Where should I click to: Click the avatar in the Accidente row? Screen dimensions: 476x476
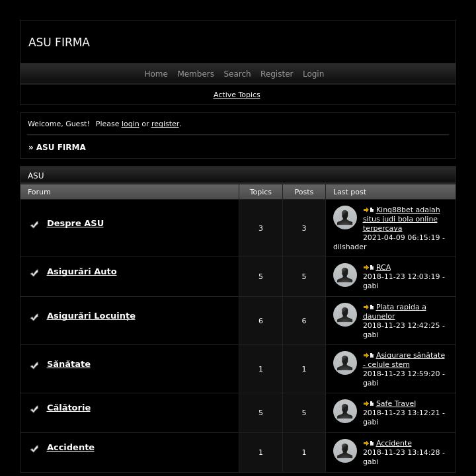coord(345,451)
